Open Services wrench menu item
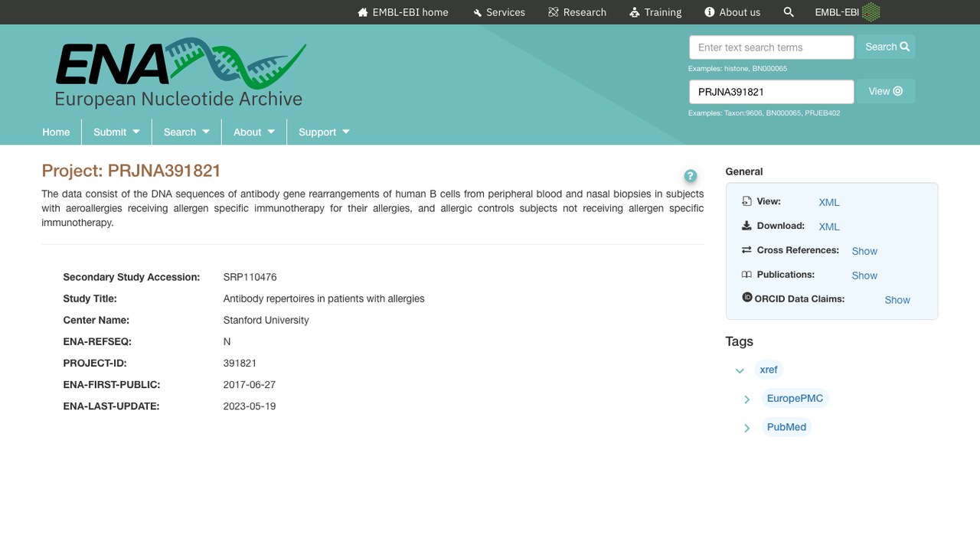This screenshot has width=980, height=551. pyautogui.click(x=498, y=12)
